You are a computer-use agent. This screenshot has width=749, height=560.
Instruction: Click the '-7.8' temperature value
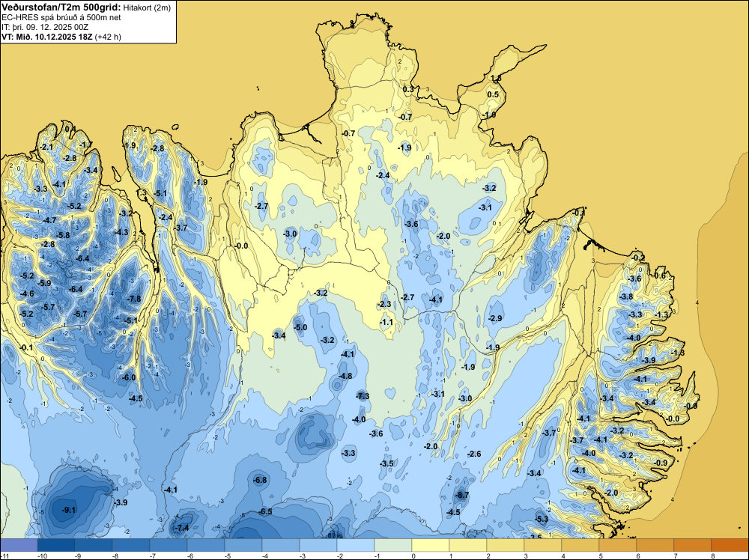(x=134, y=299)
